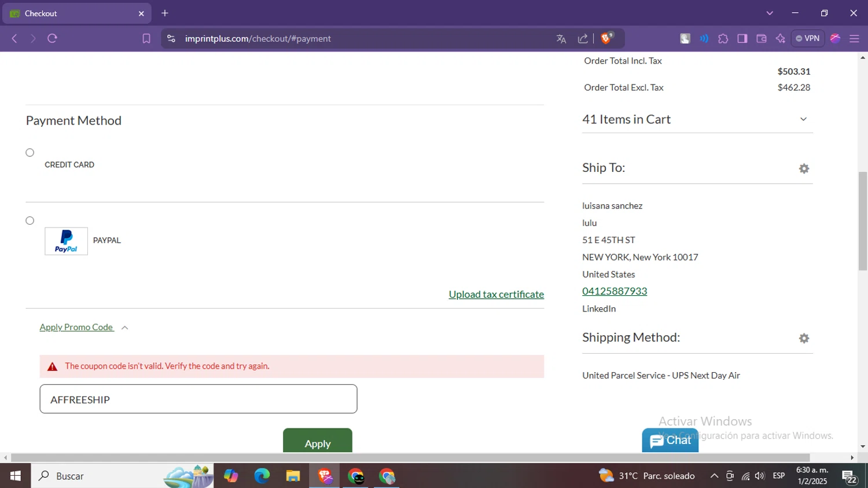This screenshot has height=488, width=868.
Task: Click the UPS Next Day Air shipping text
Action: [661, 375]
